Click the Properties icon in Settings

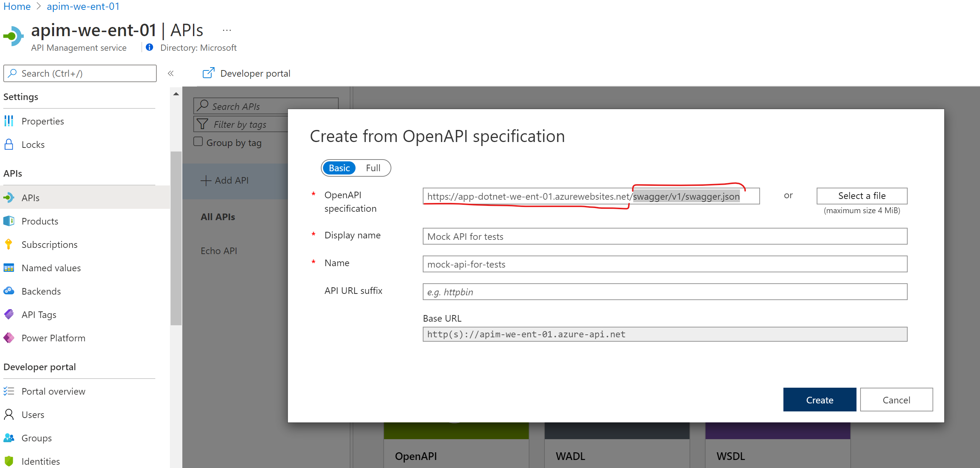(x=9, y=121)
